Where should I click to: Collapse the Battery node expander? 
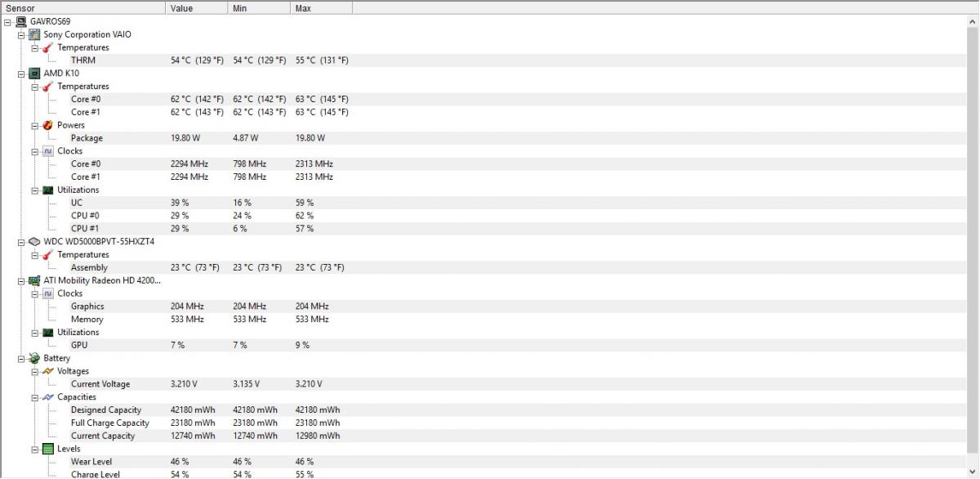pyautogui.click(x=21, y=359)
